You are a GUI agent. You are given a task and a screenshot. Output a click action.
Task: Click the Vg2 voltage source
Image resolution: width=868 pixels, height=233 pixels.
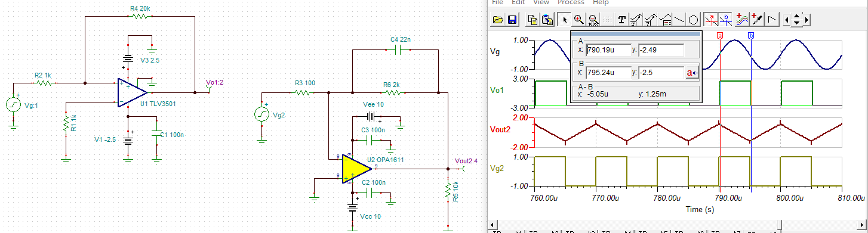click(x=262, y=114)
